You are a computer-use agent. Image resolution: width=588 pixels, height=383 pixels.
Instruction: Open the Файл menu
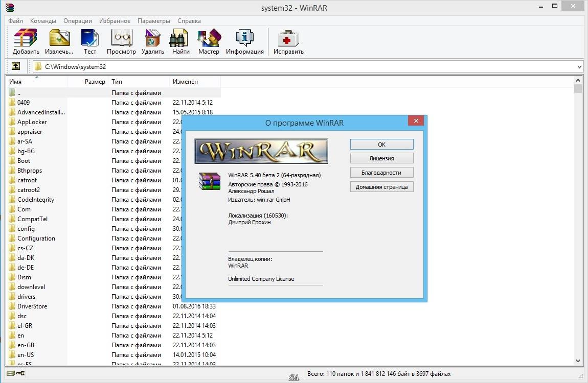click(16, 21)
